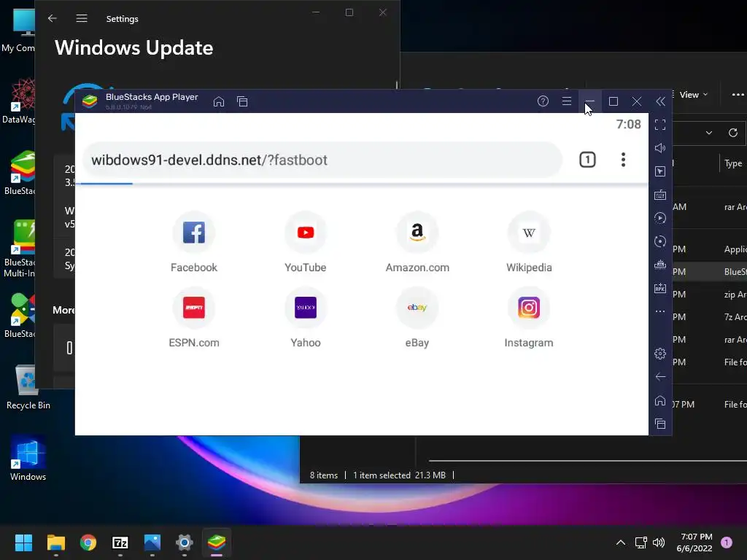The width and height of the screenshot is (747, 560).
Task: Open the browser tab switcher showing 1
Action: tap(587, 160)
